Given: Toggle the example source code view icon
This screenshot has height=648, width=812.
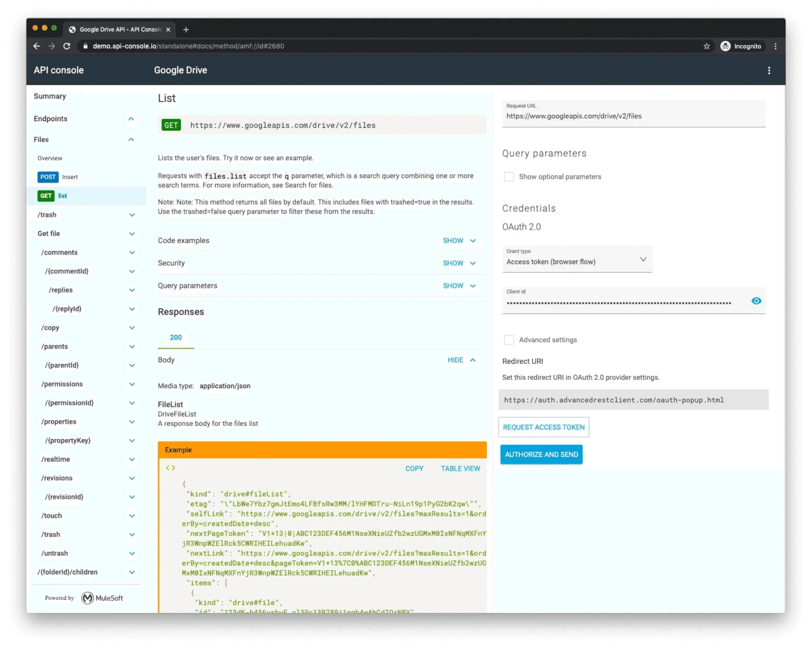Looking at the screenshot, I should (x=170, y=468).
